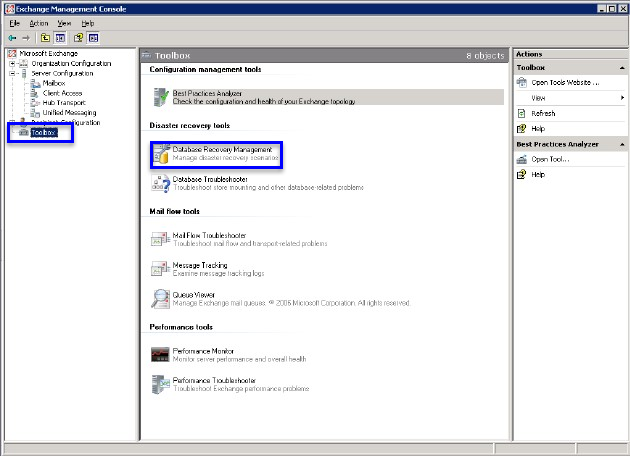Viewport: 630px width, 456px height.
Task: Click Refresh in the Actions pane
Action: pos(543,114)
